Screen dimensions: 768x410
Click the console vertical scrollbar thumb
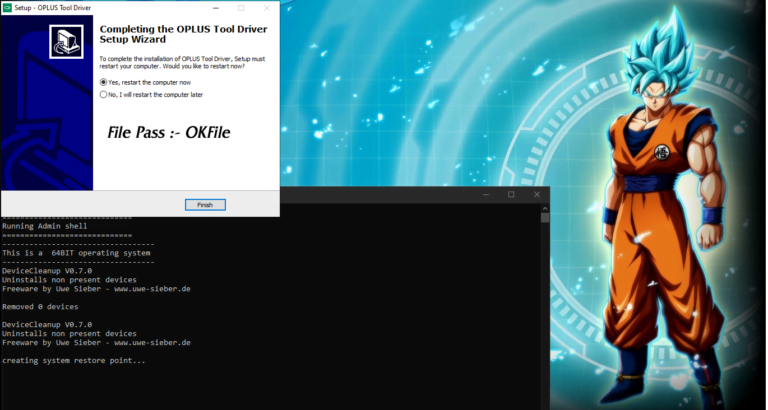coord(545,217)
